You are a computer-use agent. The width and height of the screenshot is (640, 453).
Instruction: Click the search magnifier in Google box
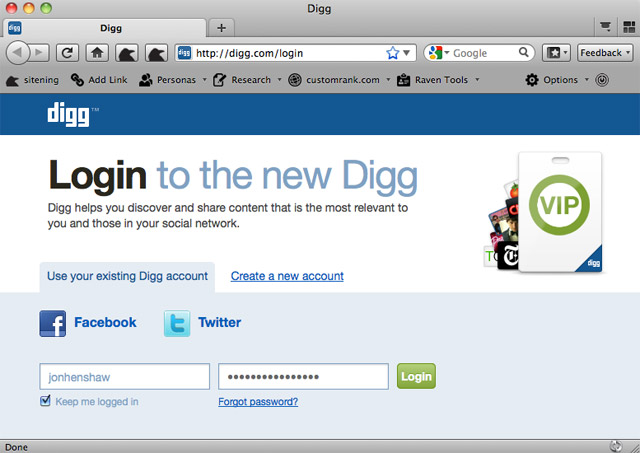(x=523, y=52)
